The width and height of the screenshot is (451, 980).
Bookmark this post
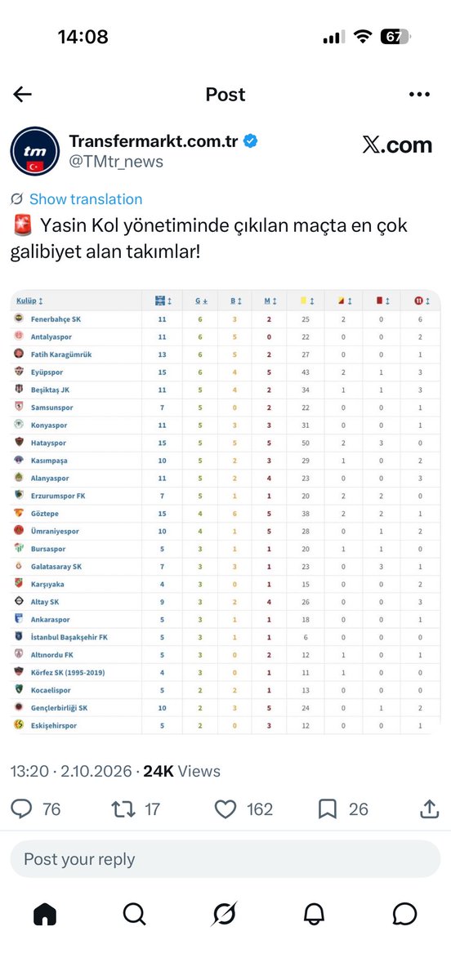(x=328, y=809)
